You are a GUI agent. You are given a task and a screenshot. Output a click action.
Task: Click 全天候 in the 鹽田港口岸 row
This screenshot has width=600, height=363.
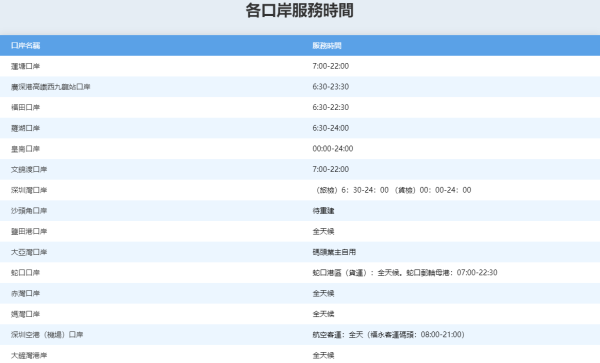(323, 231)
